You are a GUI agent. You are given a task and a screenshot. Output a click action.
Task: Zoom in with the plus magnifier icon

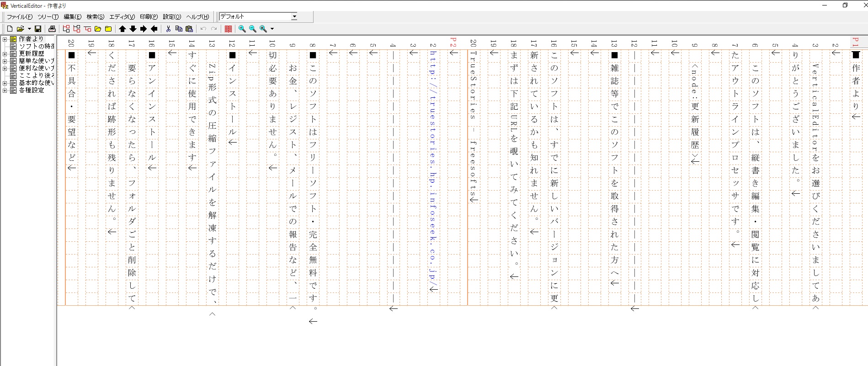[242, 29]
